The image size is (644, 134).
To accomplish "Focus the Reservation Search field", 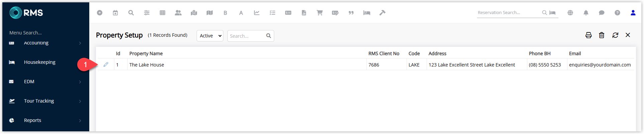I will pos(509,13).
